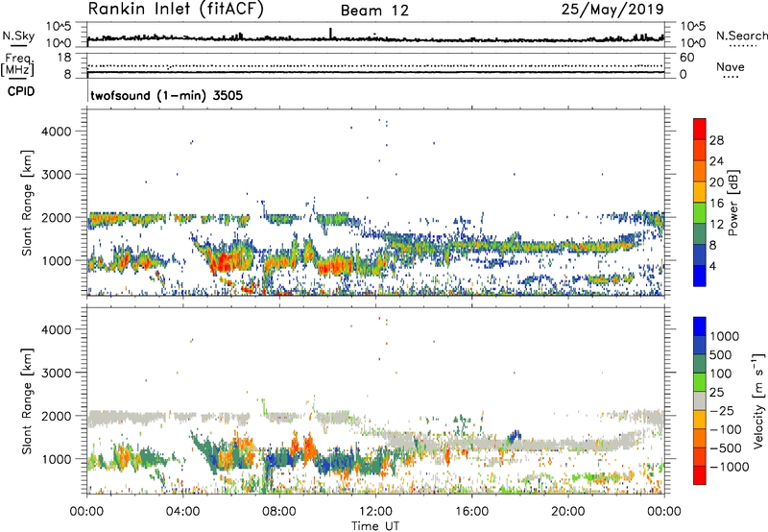Screen dimensions: 768x532
Task: Click the '-100' label on Velocity colorbar
Action: click(x=726, y=429)
